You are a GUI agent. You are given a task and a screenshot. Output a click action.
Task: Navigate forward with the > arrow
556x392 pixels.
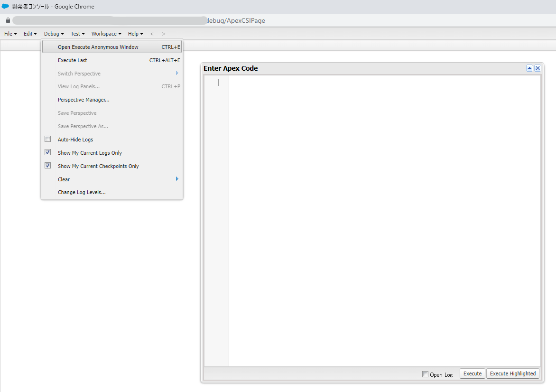164,34
